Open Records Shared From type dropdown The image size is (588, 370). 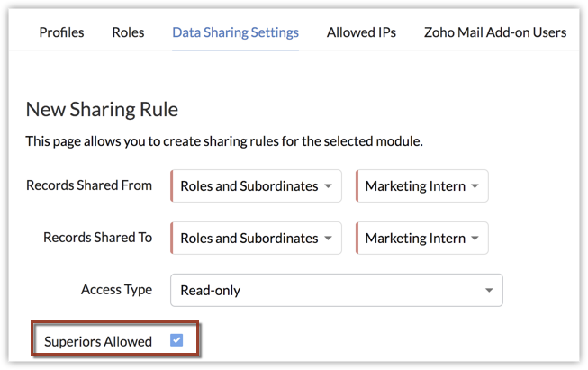coord(256,186)
